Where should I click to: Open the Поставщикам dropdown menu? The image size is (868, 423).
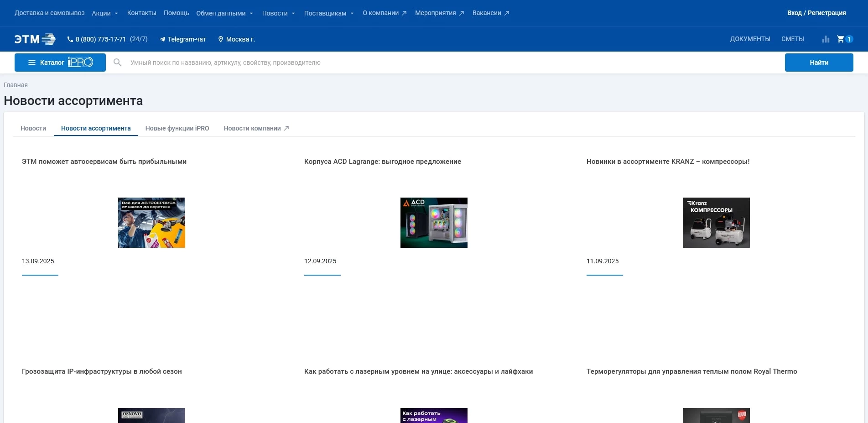[x=329, y=13]
